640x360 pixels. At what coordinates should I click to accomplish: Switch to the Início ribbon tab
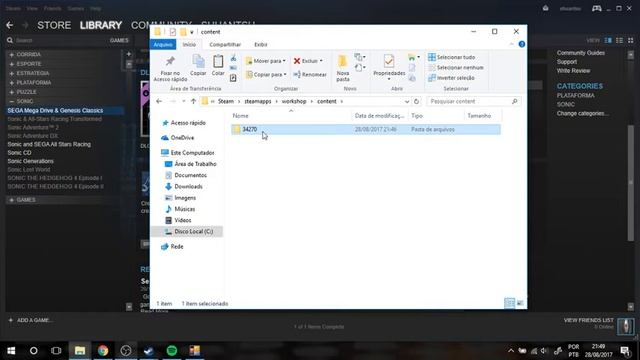click(x=189, y=44)
